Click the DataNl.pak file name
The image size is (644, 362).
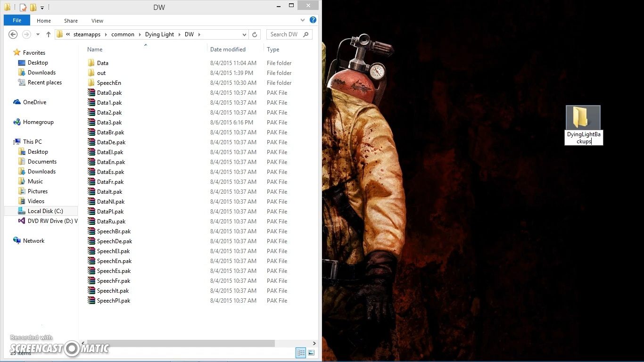click(111, 202)
